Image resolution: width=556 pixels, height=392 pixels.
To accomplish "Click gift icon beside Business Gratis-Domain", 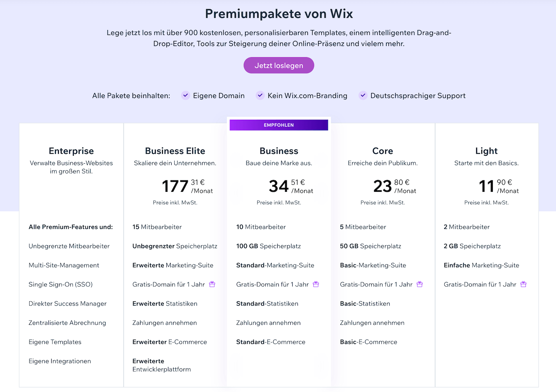I will (x=316, y=284).
